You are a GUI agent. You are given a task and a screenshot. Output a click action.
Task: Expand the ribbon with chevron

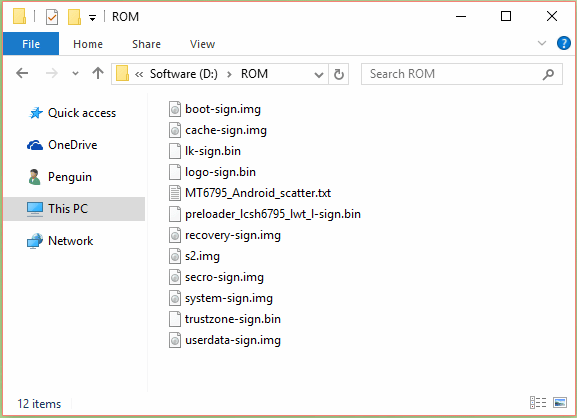(x=542, y=43)
